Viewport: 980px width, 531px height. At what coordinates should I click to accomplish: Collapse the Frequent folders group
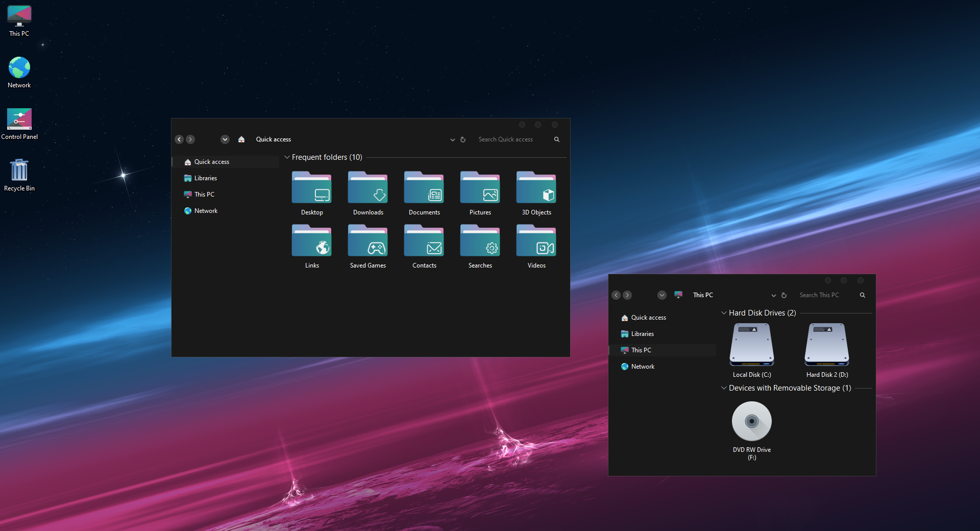pyautogui.click(x=287, y=157)
